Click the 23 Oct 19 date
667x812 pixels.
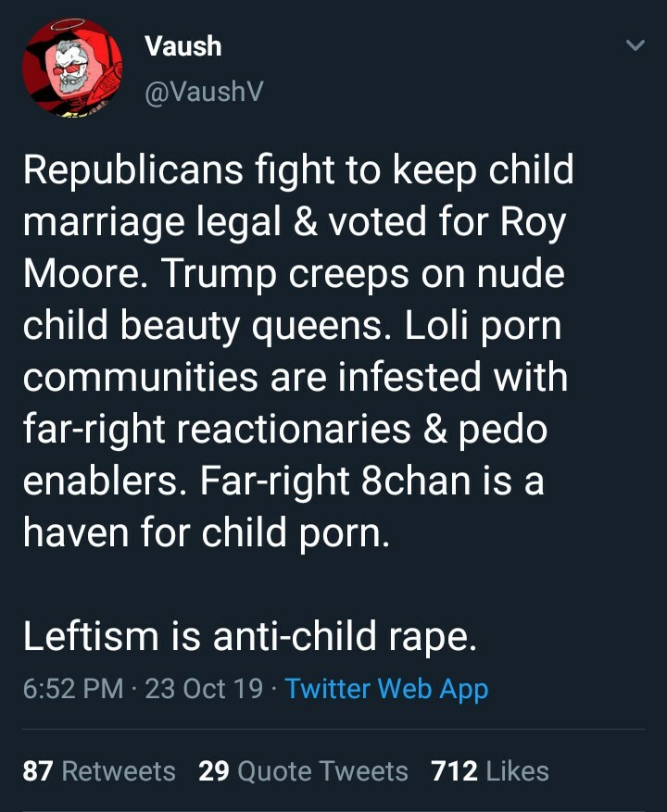tap(204, 689)
